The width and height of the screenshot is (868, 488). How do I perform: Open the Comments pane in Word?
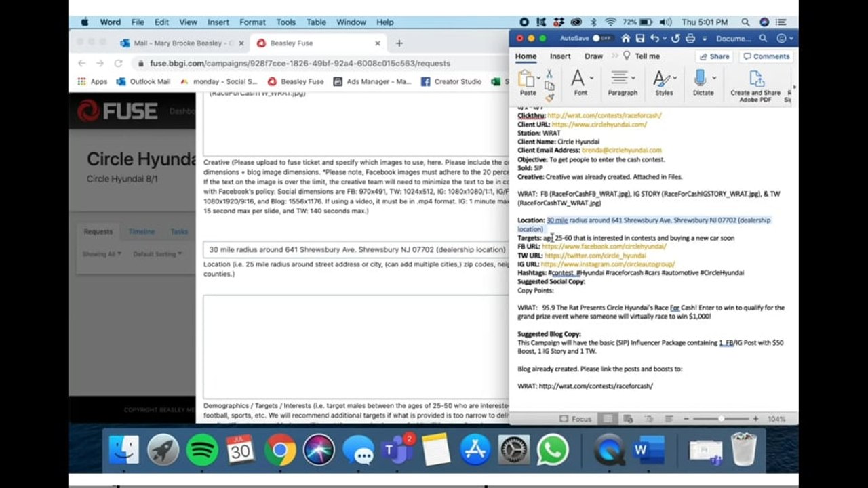(x=766, y=56)
